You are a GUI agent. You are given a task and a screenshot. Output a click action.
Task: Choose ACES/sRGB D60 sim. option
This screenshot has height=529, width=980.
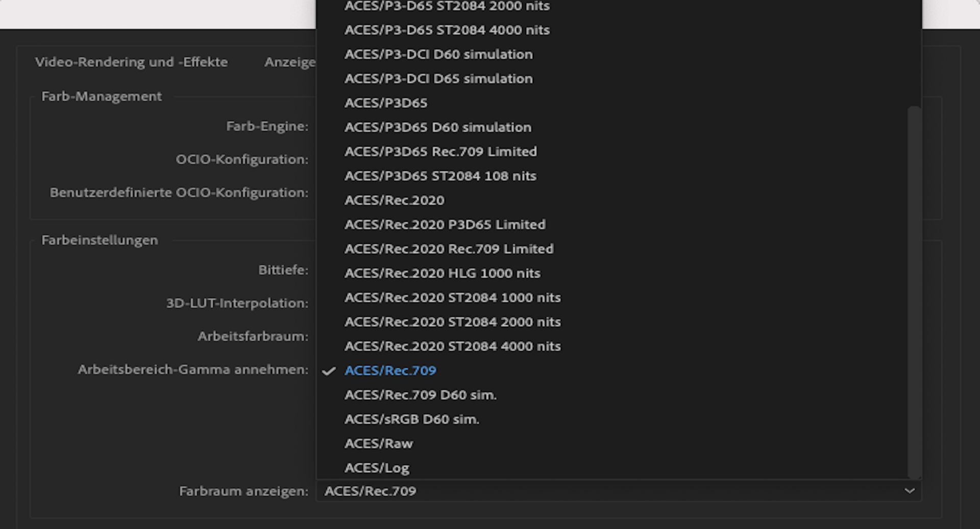pyautogui.click(x=412, y=419)
